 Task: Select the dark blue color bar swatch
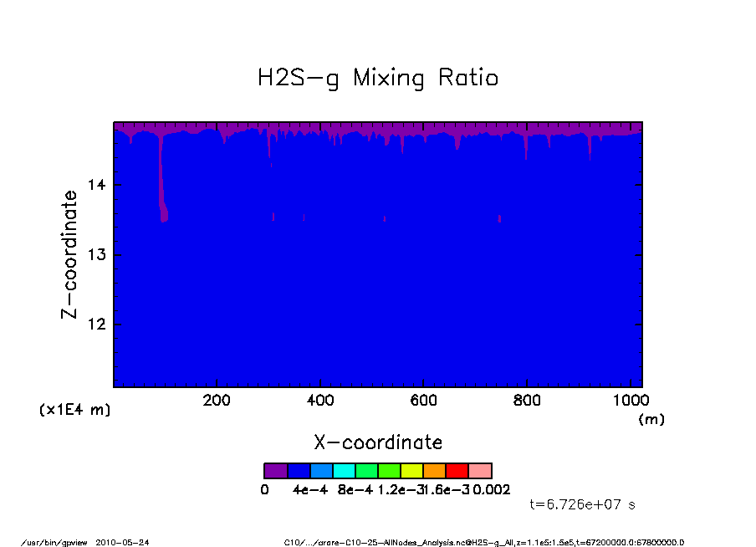[x=299, y=471]
